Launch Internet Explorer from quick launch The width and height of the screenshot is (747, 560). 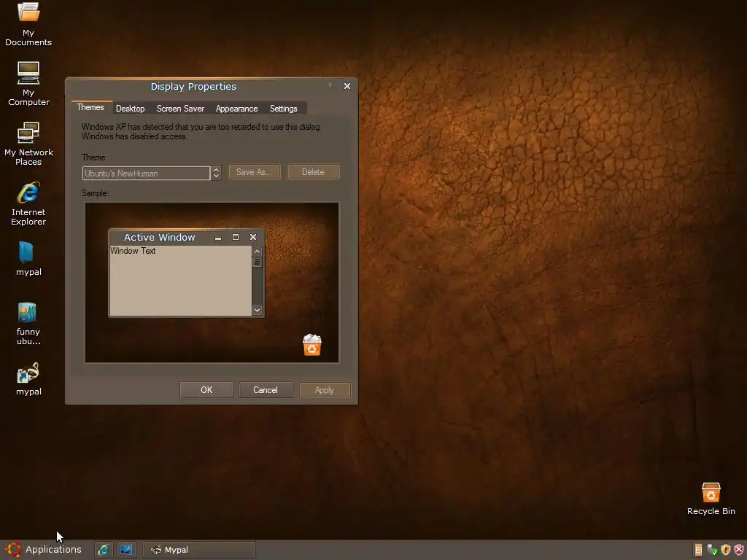(x=104, y=550)
